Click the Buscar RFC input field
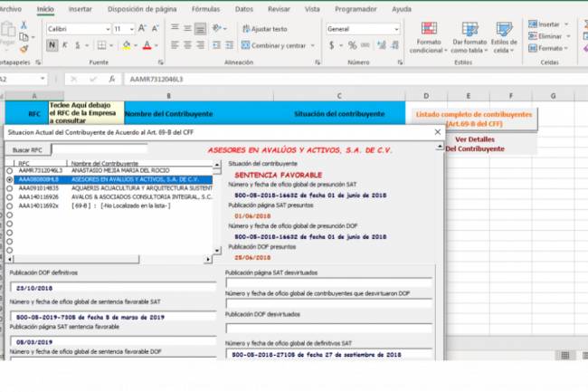The height and width of the screenshot is (392, 588). point(99,149)
